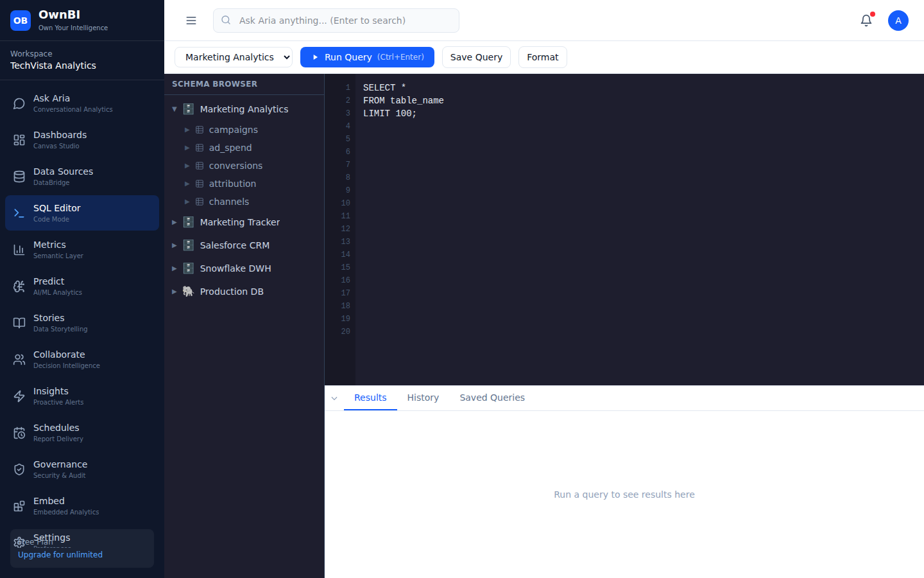Image resolution: width=924 pixels, height=578 pixels.
Task: Open Stories book icon
Action: pyautogui.click(x=19, y=323)
